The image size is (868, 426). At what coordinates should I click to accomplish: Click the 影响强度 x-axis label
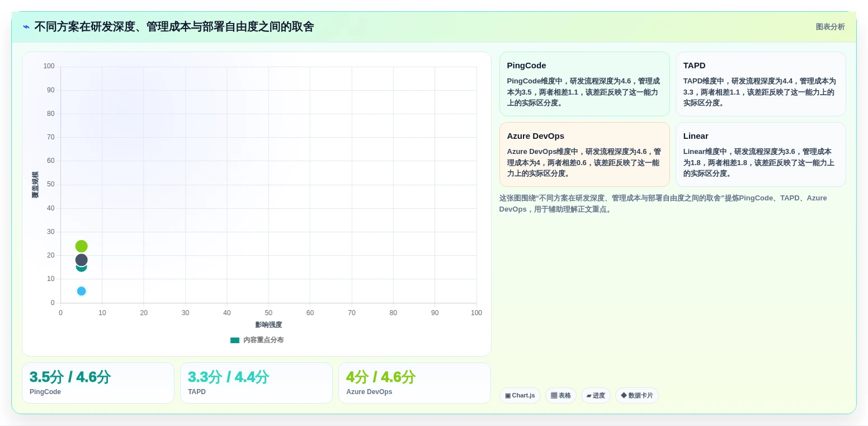[x=268, y=325]
